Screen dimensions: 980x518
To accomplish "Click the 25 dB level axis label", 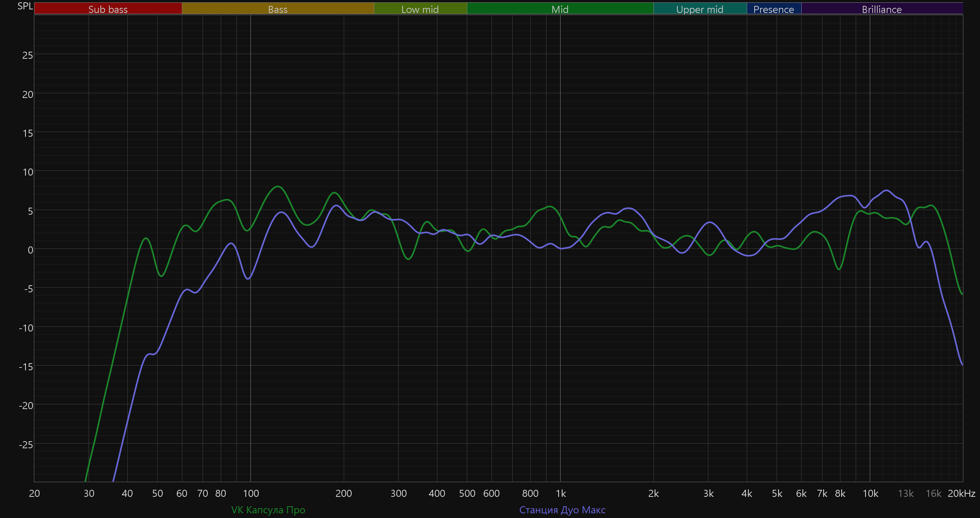I will (x=27, y=55).
